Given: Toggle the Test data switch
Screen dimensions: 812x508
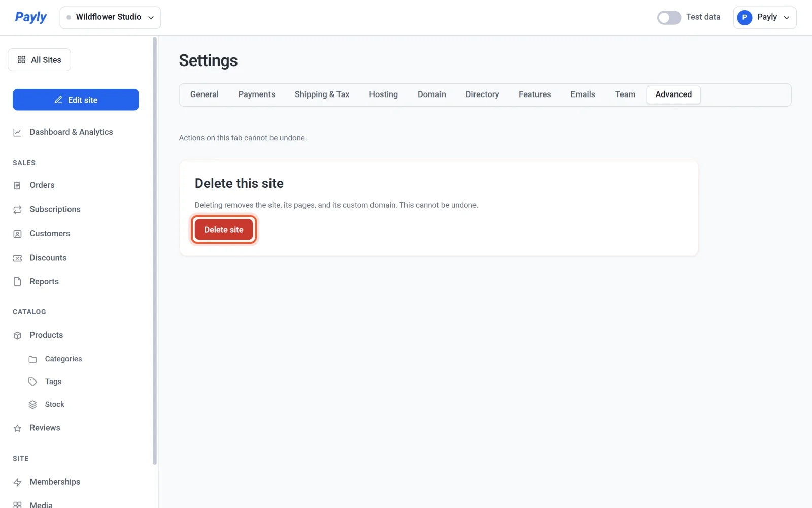Looking at the screenshot, I should pyautogui.click(x=669, y=18).
